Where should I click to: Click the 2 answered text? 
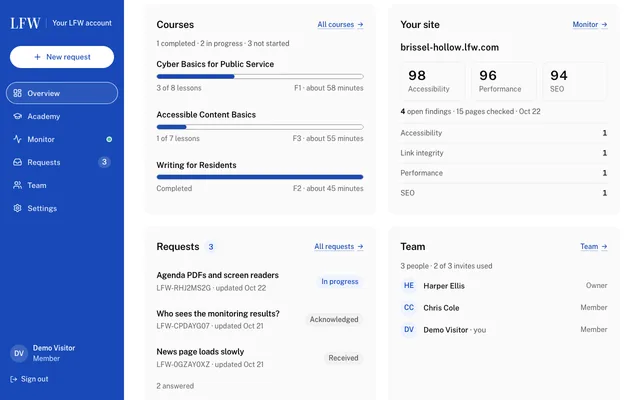pyautogui.click(x=175, y=386)
